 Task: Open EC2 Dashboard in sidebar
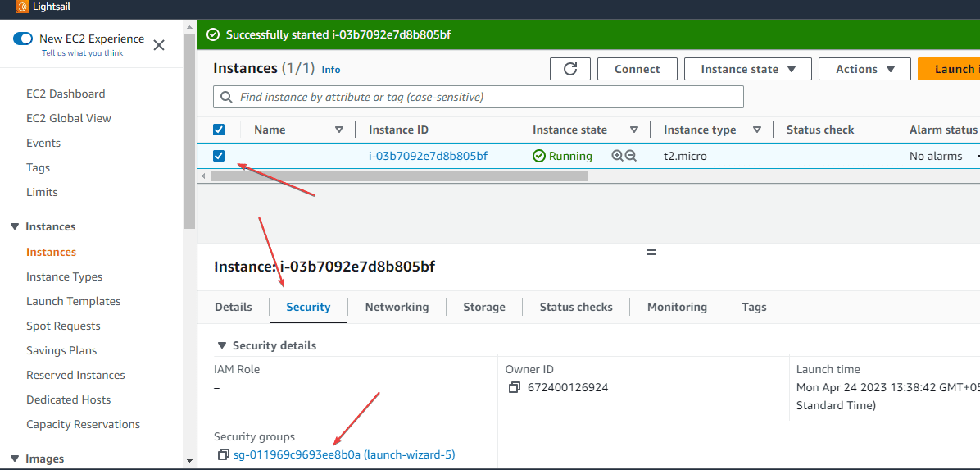tap(66, 94)
